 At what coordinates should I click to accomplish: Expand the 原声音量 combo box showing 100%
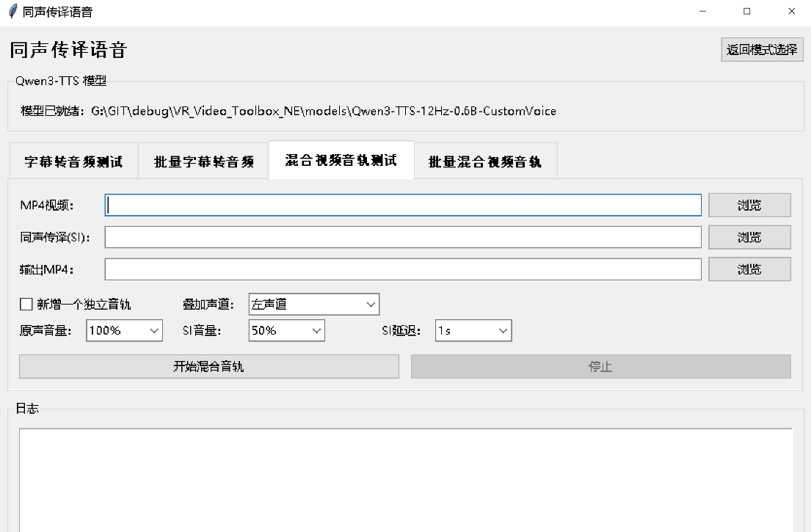[124, 330]
